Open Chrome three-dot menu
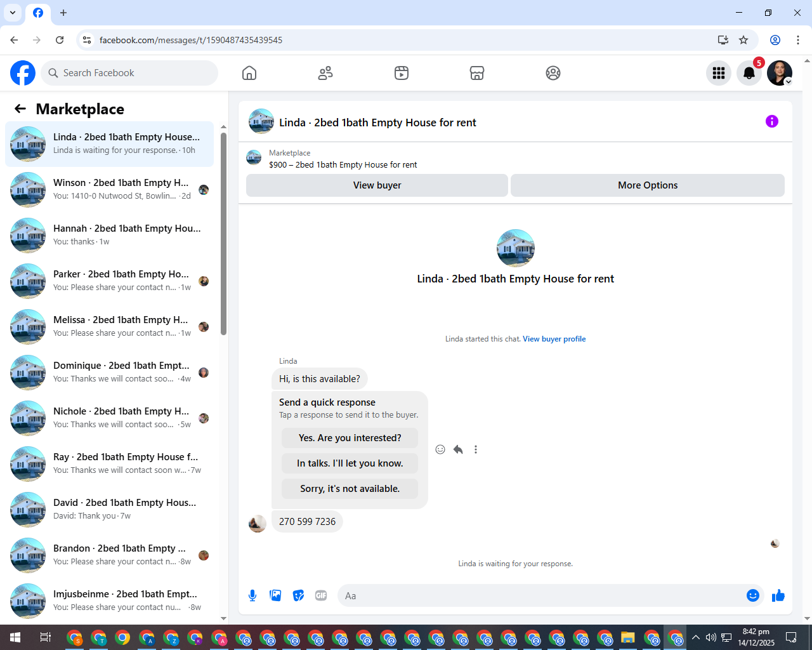Viewport: 812px width, 650px height. 798,40
